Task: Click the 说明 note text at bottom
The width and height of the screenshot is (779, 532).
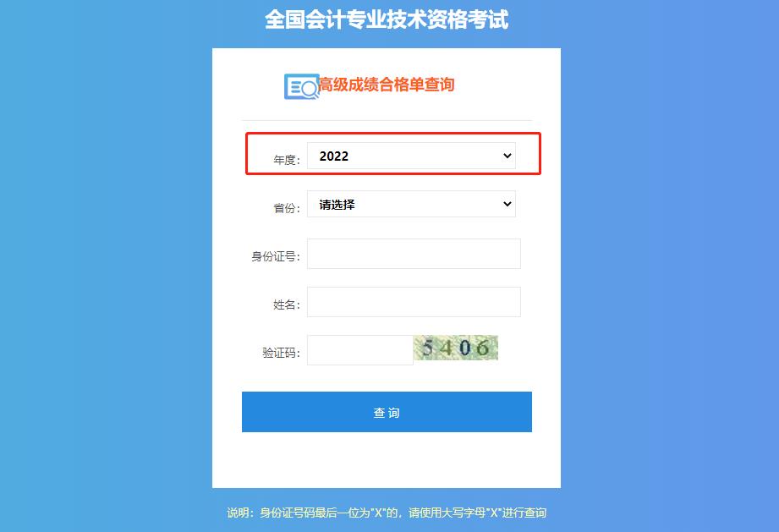Action: tap(387, 513)
